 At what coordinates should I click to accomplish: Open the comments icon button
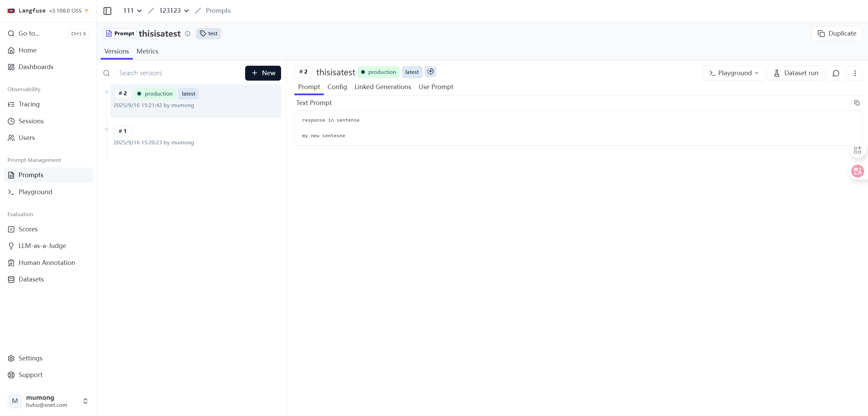[836, 73]
